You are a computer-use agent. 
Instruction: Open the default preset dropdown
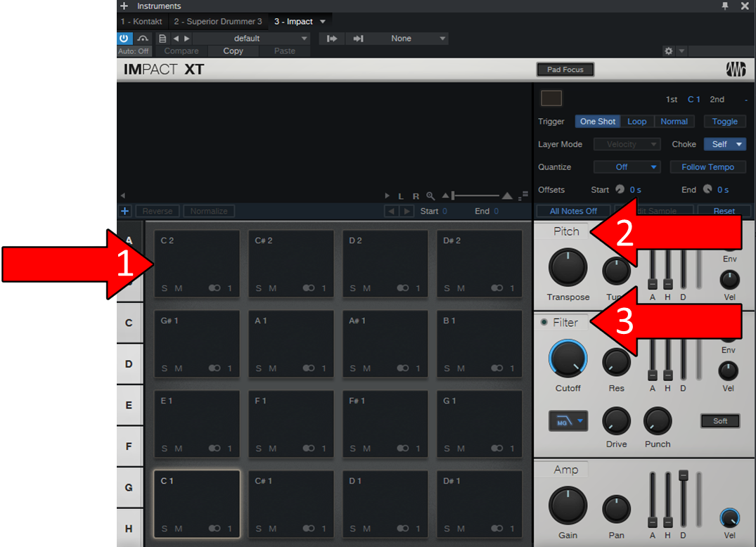tap(252, 38)
